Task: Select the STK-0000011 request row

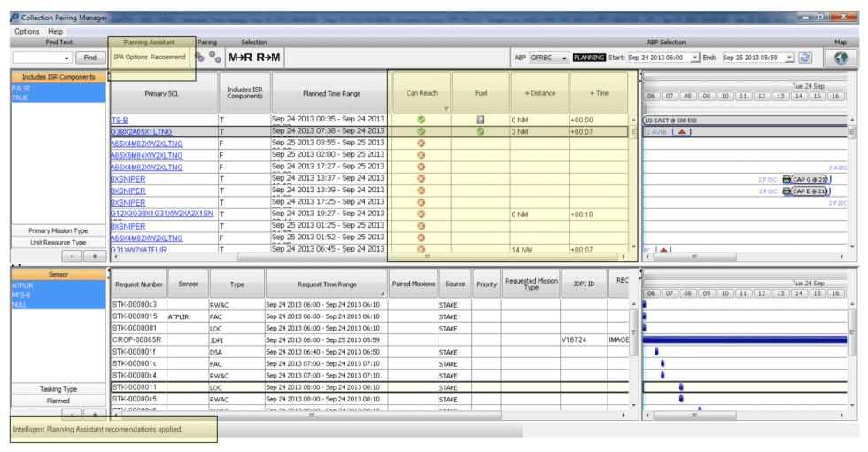Action: click(x=370, y=387)
